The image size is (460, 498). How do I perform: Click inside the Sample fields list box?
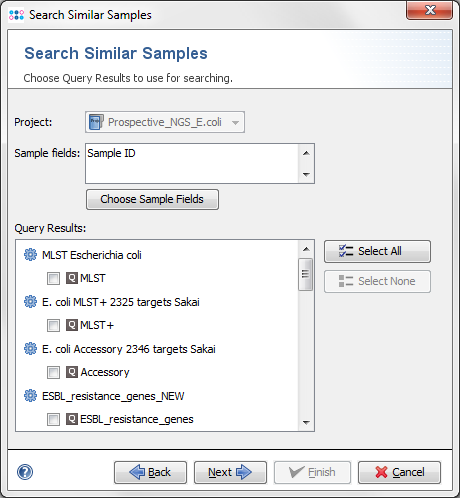click(192, 163)
